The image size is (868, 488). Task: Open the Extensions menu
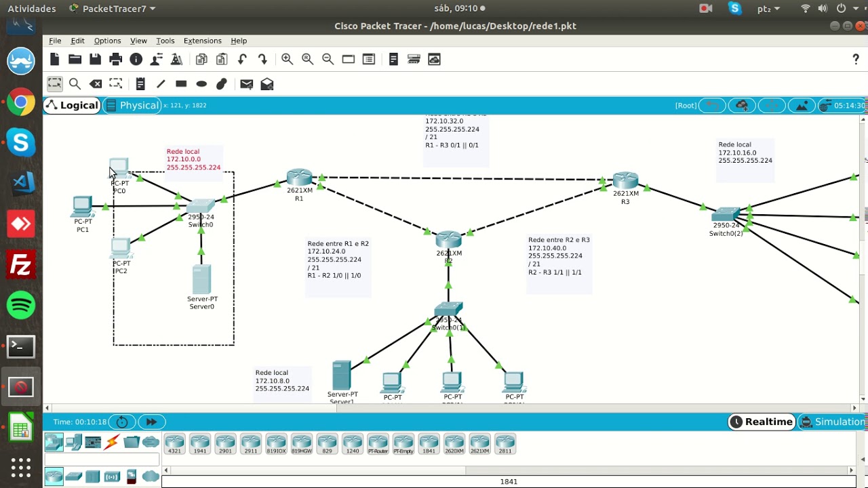pyautogui.click(x=202, y=41)
